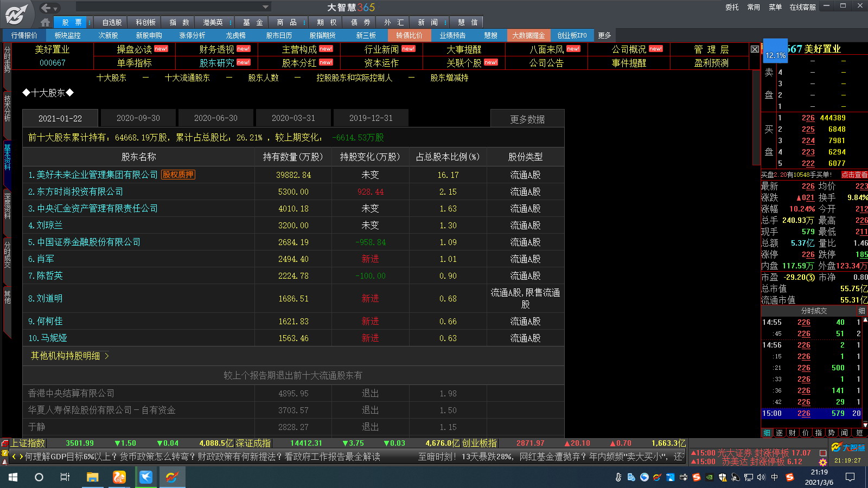Viewport: 868px width, 488px height.
Task: Click the back arrow navigation button
Action: pos(46,8)
